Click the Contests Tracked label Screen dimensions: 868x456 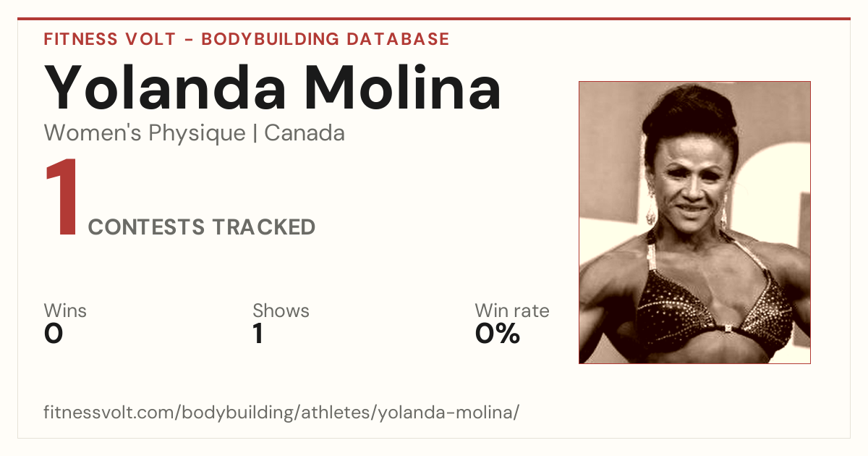coord(202,227)
